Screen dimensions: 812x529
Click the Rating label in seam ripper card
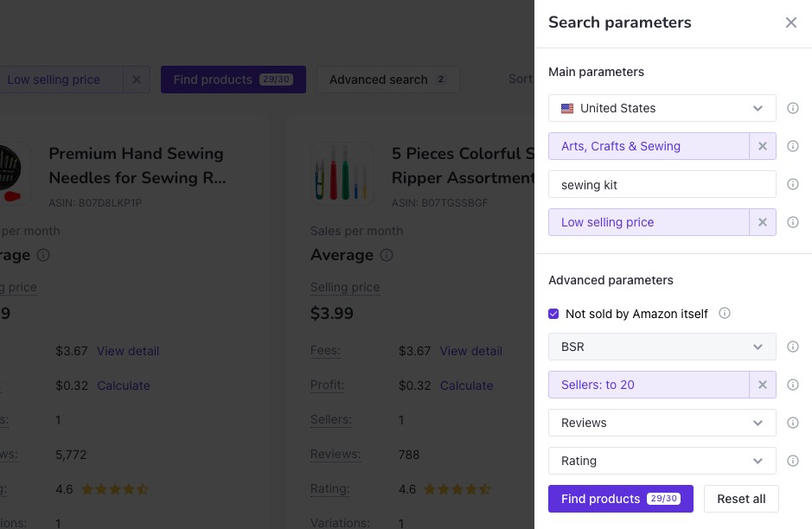coord(329,488)
